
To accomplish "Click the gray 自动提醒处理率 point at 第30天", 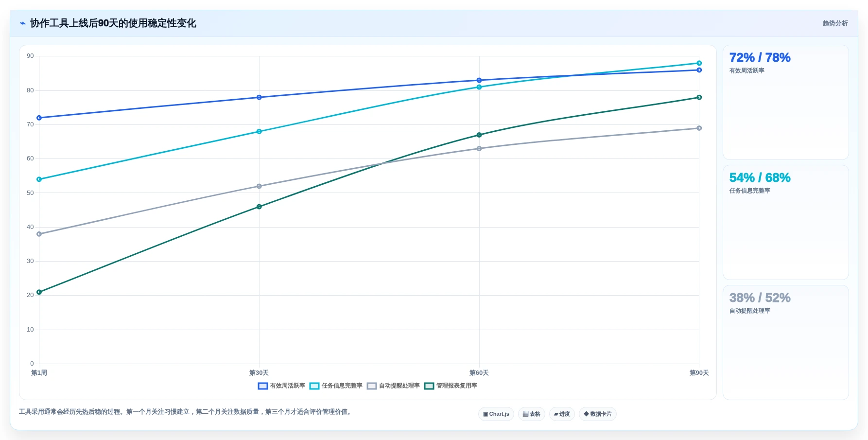I will click(x=259, y=187).
